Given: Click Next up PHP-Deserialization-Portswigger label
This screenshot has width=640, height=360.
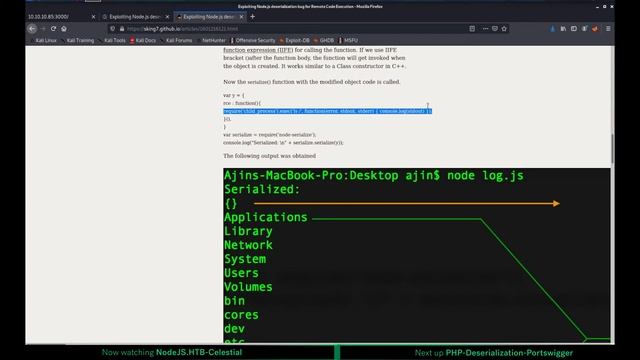Looking at the screenshot, I should click(x=493, y=353).
